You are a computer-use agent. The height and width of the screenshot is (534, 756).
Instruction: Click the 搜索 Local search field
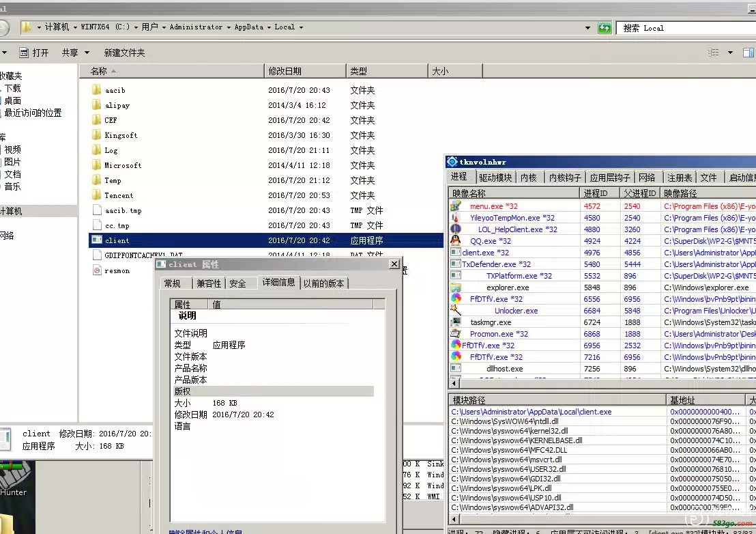click(686, 28)
